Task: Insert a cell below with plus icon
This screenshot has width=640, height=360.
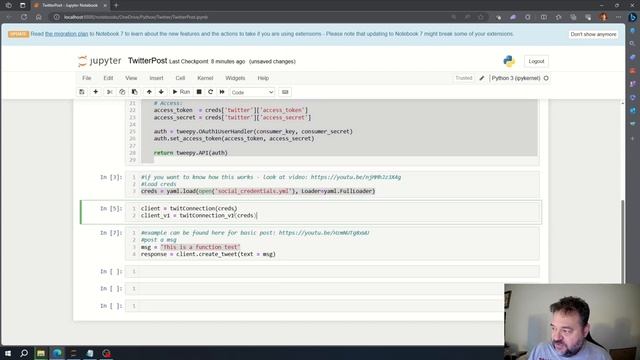Action: click(96, 92)
